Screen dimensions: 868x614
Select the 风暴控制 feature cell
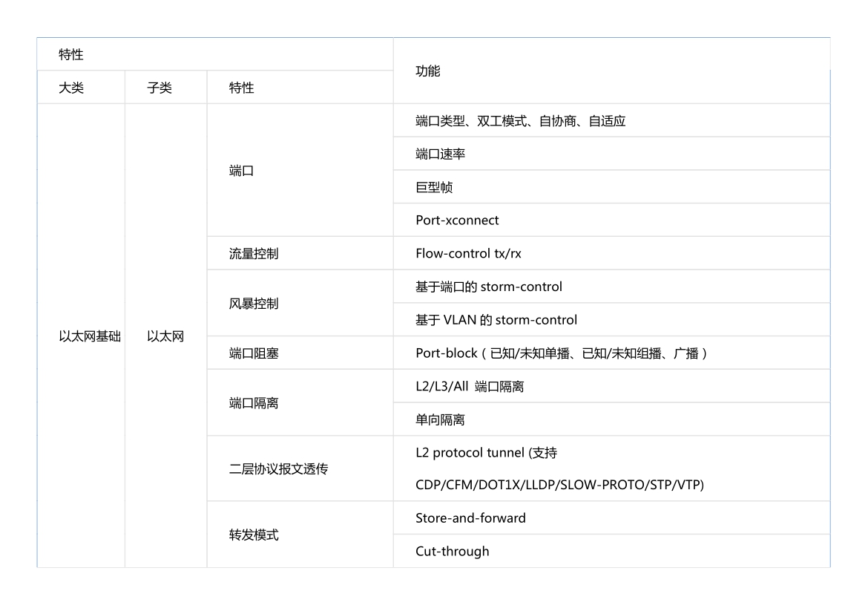tap(300, 303)
